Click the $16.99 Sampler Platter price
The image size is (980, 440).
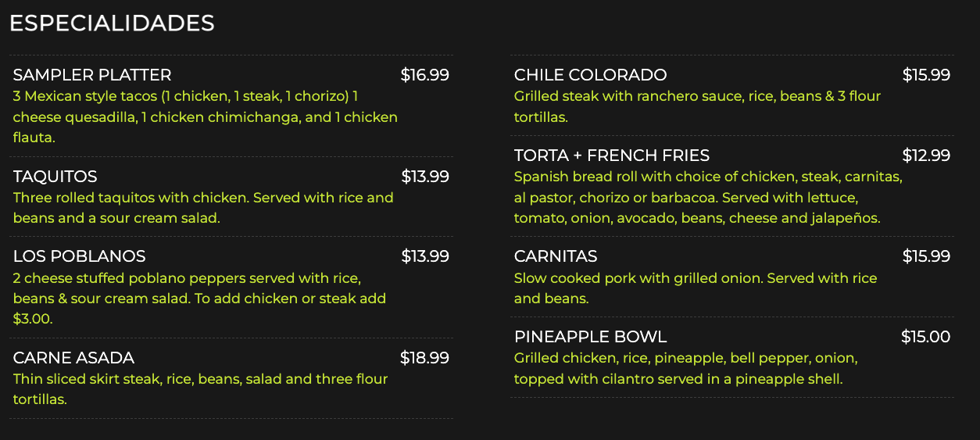point(424,75)
